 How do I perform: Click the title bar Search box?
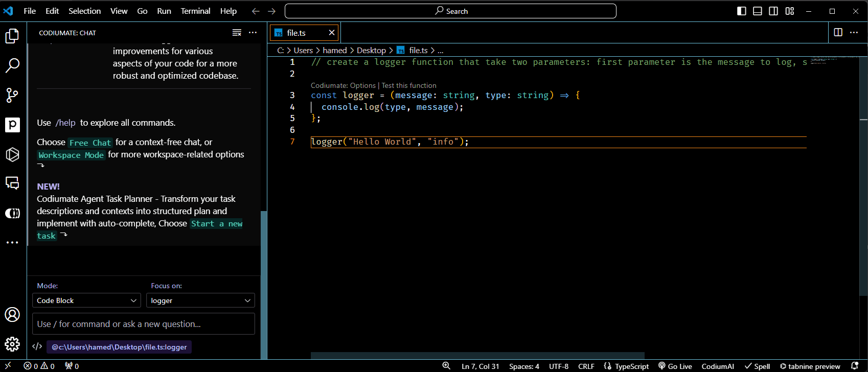point(450,11)
